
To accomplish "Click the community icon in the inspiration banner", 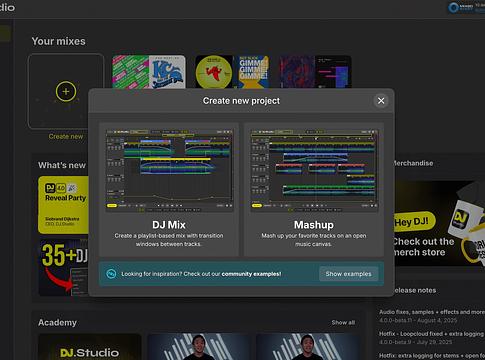I will 111,274.
